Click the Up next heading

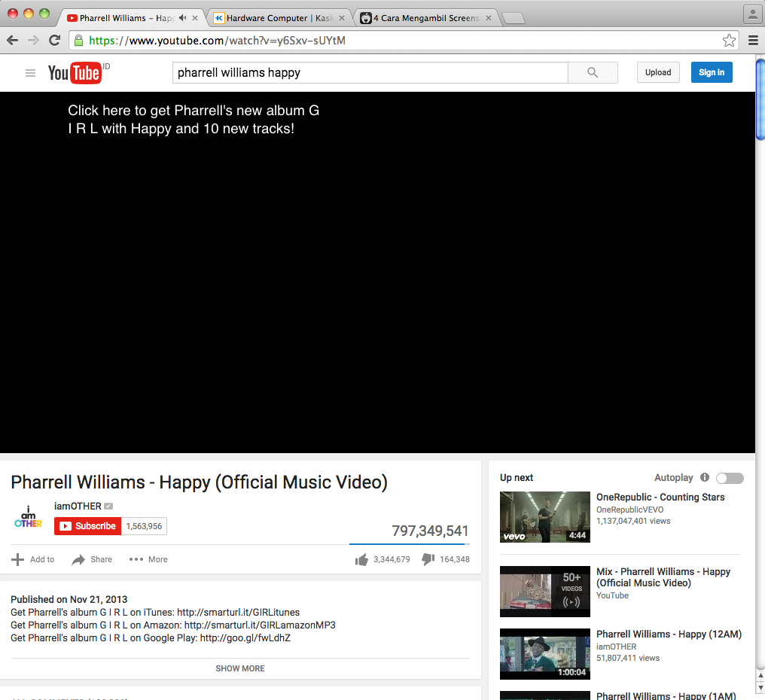point(517,477)
